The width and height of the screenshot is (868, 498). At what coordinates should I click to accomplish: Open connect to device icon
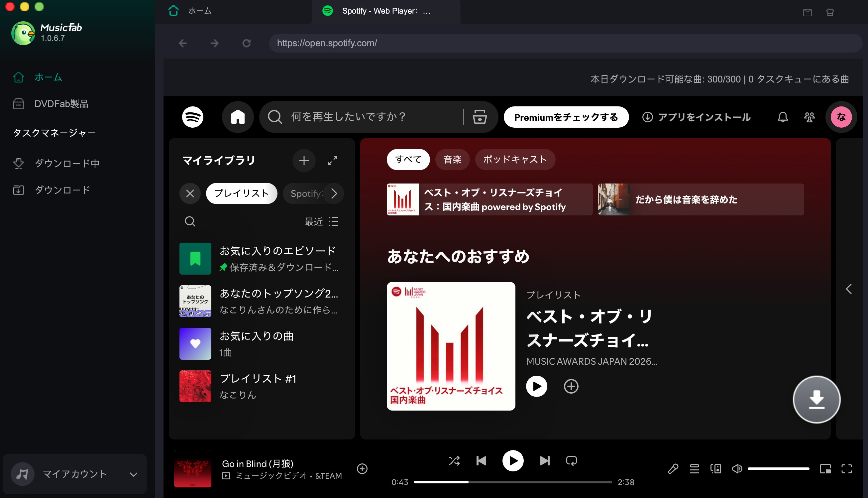(715, 469)
